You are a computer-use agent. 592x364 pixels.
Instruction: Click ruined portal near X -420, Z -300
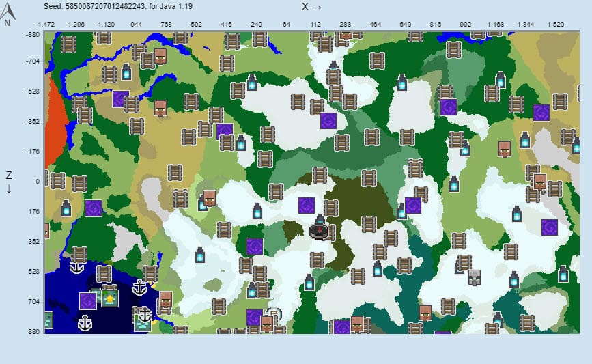(x=225, y=131)
